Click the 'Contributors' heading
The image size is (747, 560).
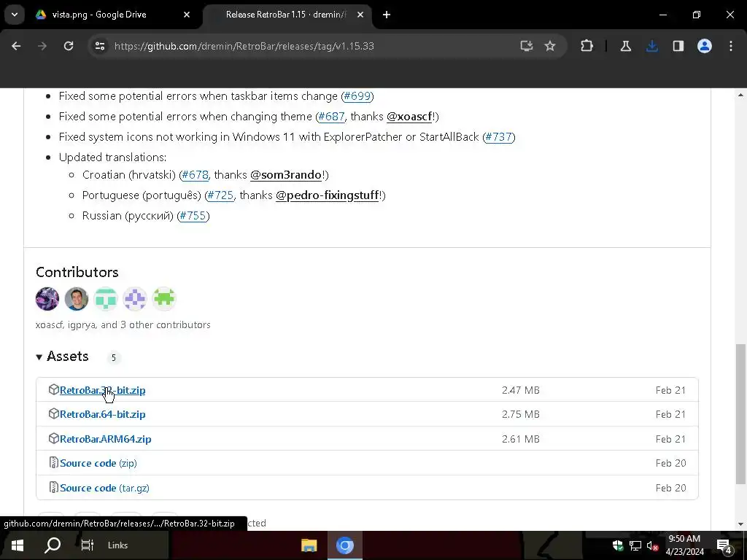(77, 273)
